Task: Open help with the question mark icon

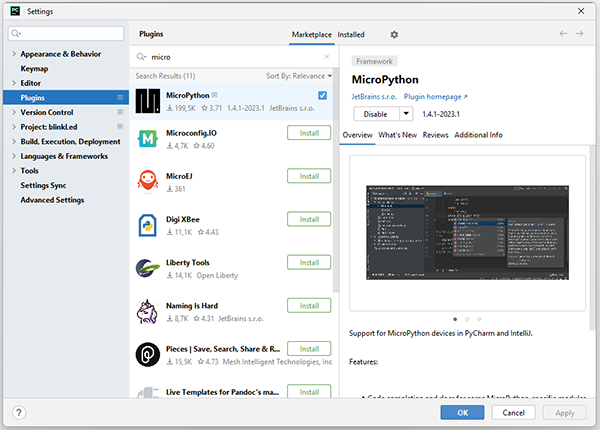Action: (x=19, y=413)
